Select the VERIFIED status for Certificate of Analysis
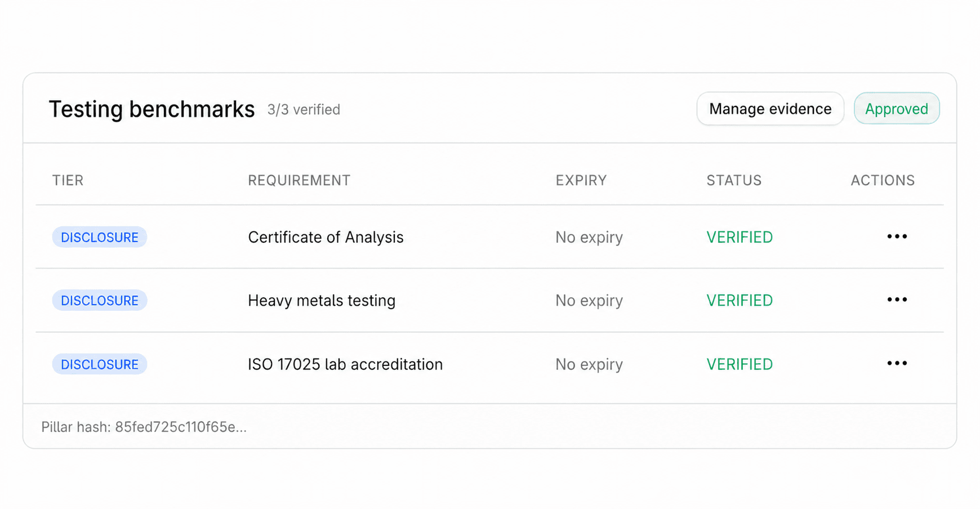Image resolution: width=980 pixels, height=509 pixels. pyautogui.click(x=739, y=237)
